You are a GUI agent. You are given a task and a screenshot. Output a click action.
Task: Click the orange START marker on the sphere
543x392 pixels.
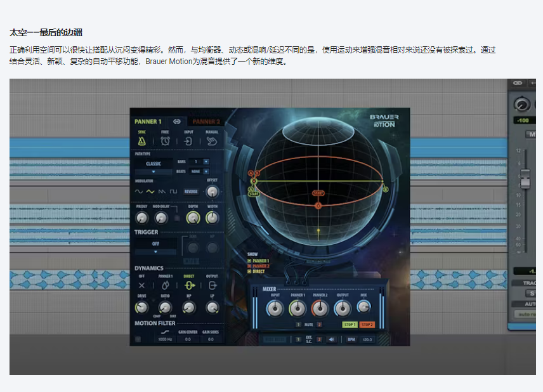(318, 193)
